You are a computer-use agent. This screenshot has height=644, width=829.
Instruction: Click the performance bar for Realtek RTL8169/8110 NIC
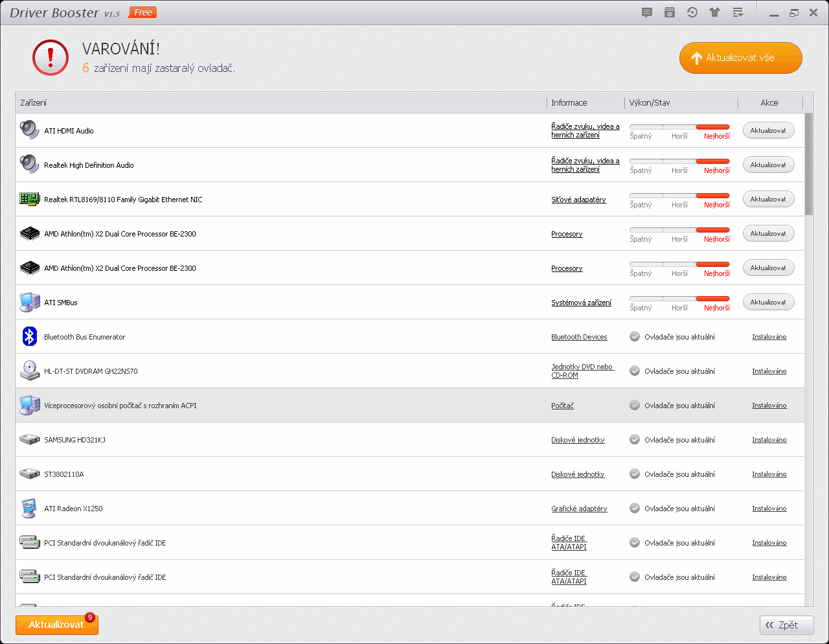point(679,196)
